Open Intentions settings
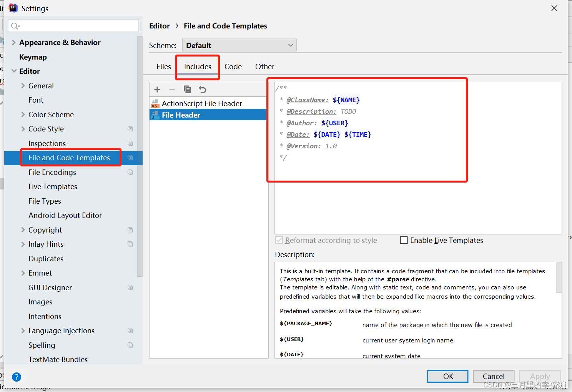 [x=45, y=316]
